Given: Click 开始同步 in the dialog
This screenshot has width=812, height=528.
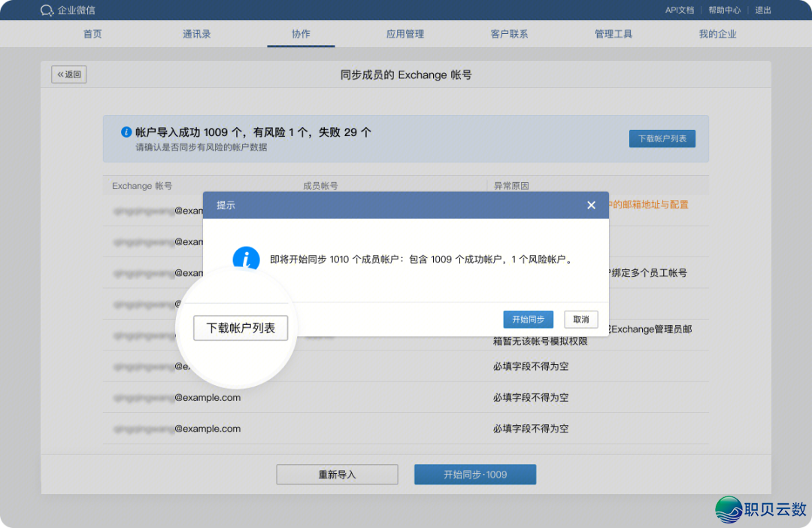Looking at the screenshot, I should pyautogui.click(x=527, y=319).
